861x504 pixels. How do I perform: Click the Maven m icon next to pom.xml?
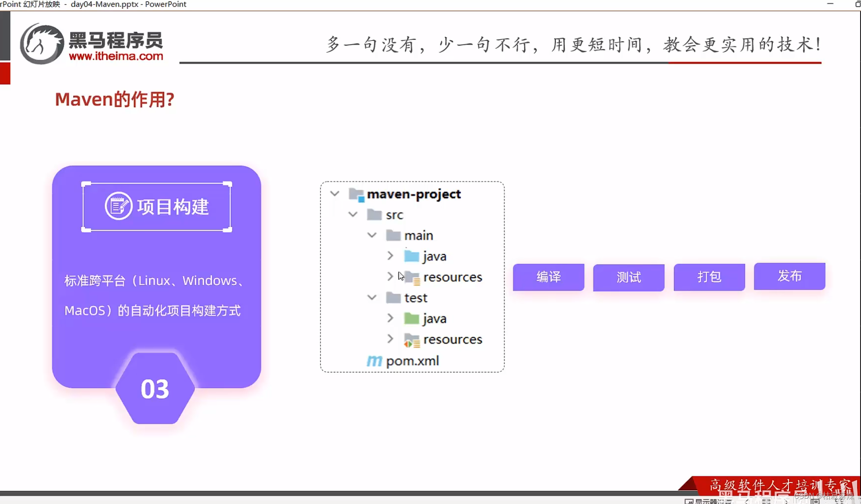point(374,361)
